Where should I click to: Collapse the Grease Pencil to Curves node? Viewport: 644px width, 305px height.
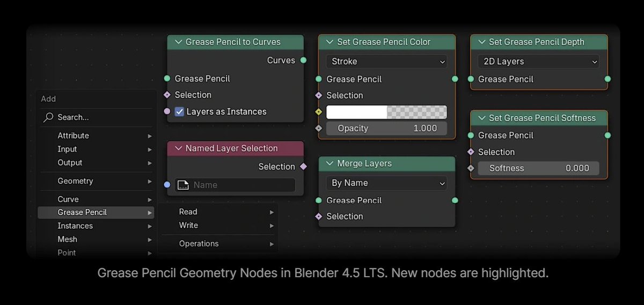pos(178,42)
